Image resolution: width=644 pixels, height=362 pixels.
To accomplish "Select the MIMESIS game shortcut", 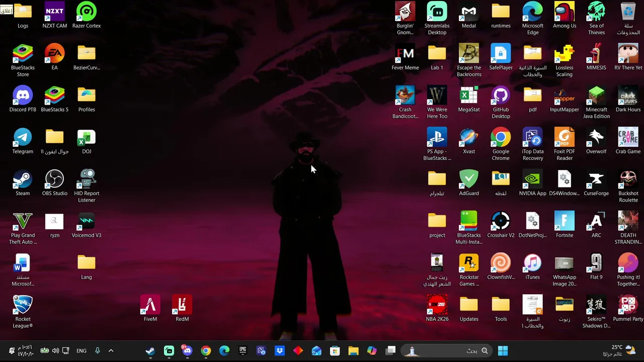I will 596,57.
